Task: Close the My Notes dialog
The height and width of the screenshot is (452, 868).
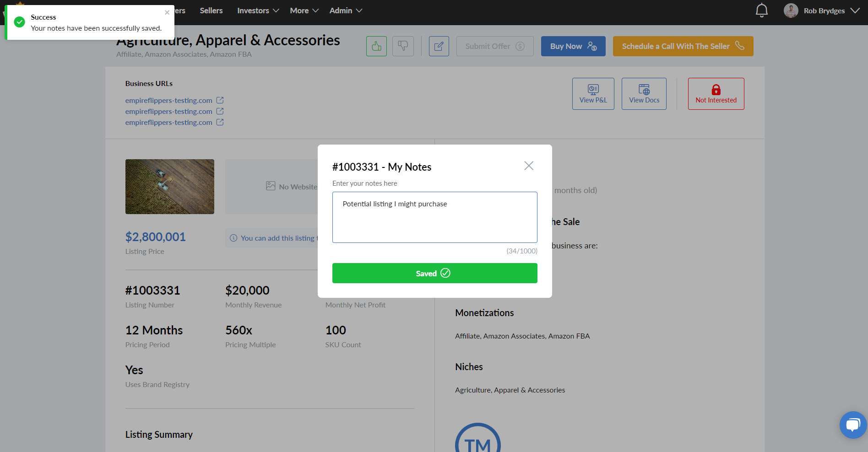Action: pyautogui.click(x=529, y=166)
